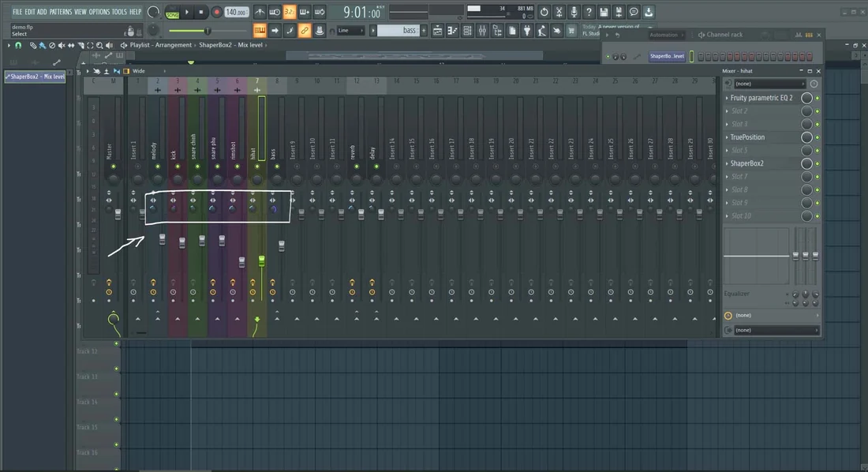The width and height of the screenshot is (868, 472).
Task: Click the Stop button in transport
Action: 201,12
